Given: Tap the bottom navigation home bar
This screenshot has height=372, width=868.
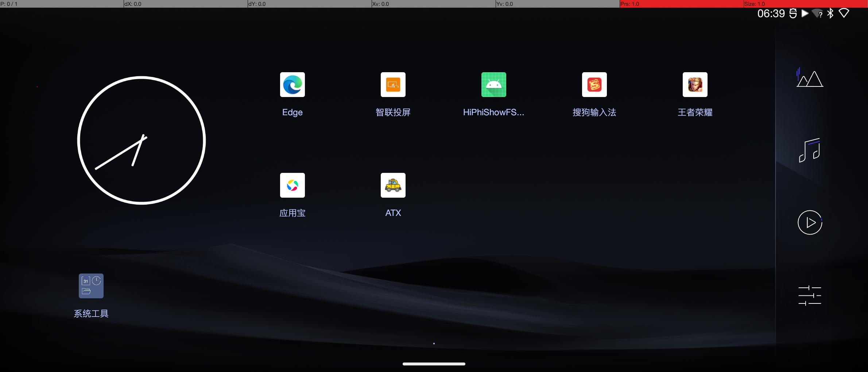Looking at the screenshot, I should [434, 364].
